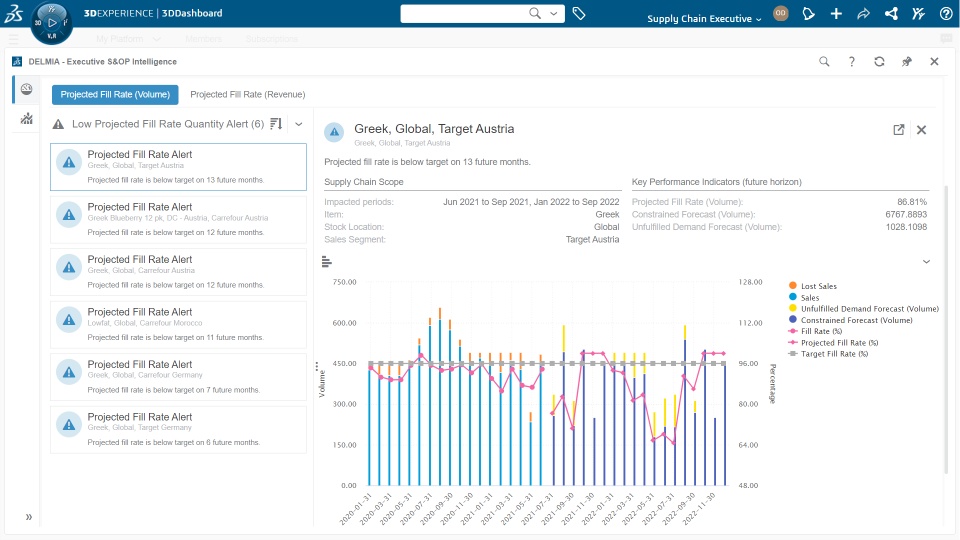Open the social network share icon
This screenshot has height=540, width=960.
click(891, 13)
